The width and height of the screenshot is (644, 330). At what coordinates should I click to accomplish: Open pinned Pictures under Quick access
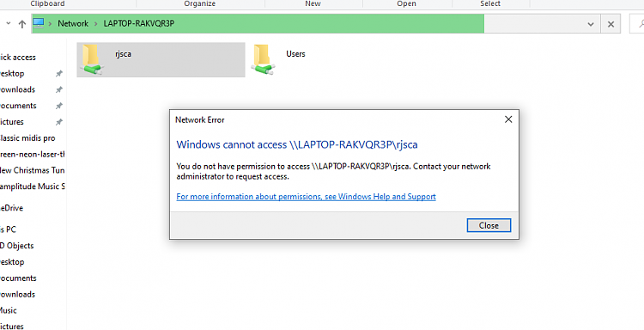point(12,122)
